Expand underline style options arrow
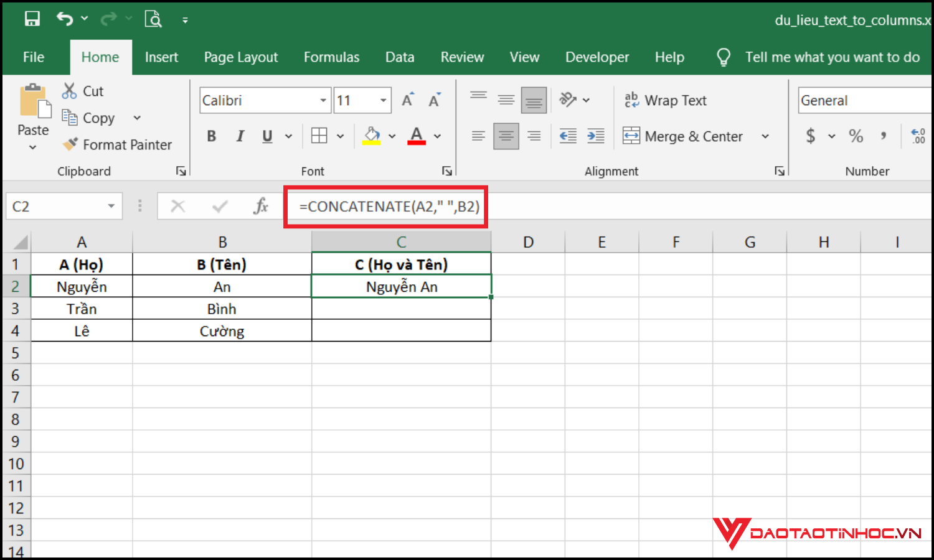This screenshot has height=560, width=934. tap(288, 136)
